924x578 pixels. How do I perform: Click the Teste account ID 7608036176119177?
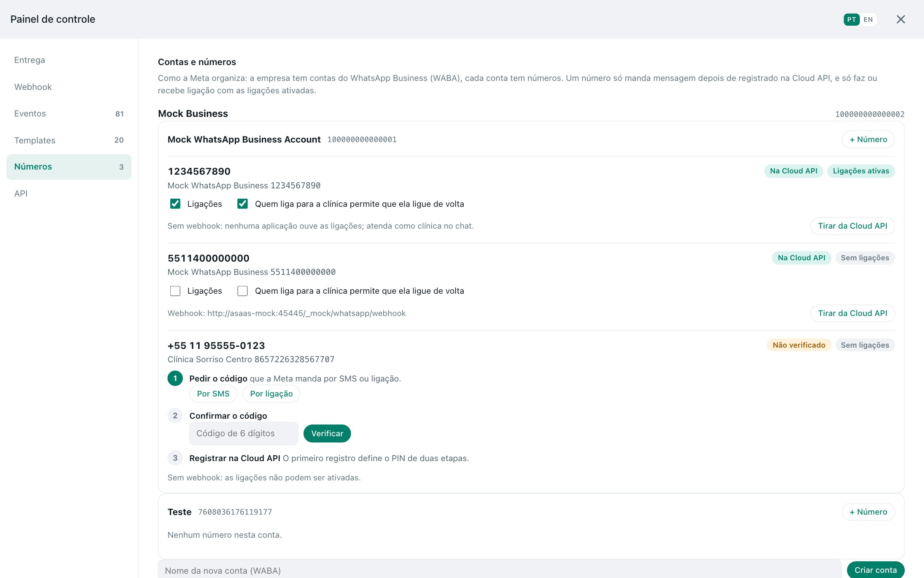tap(235, 512)
